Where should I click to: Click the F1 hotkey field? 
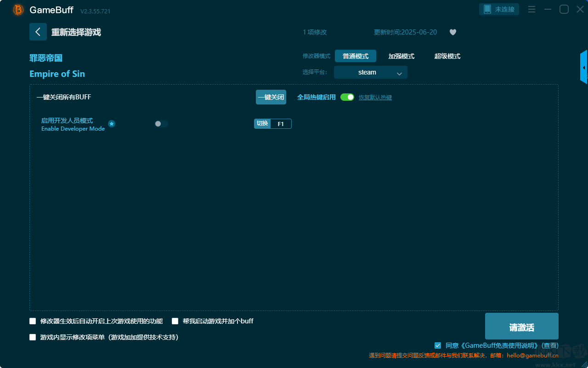281,124
